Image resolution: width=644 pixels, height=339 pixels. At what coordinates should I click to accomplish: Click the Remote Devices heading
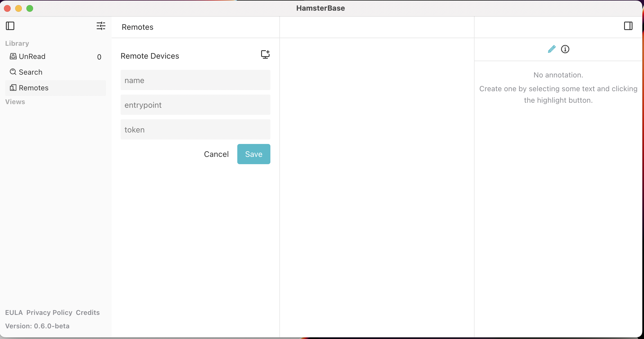click(x=150, y=56)
